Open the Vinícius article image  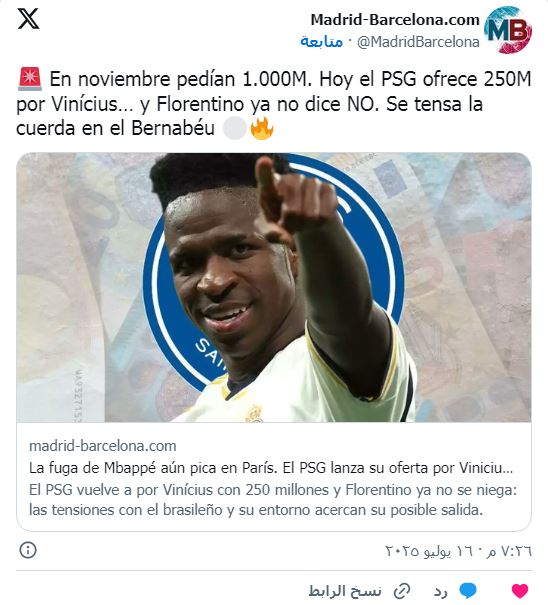pos(274,287)
